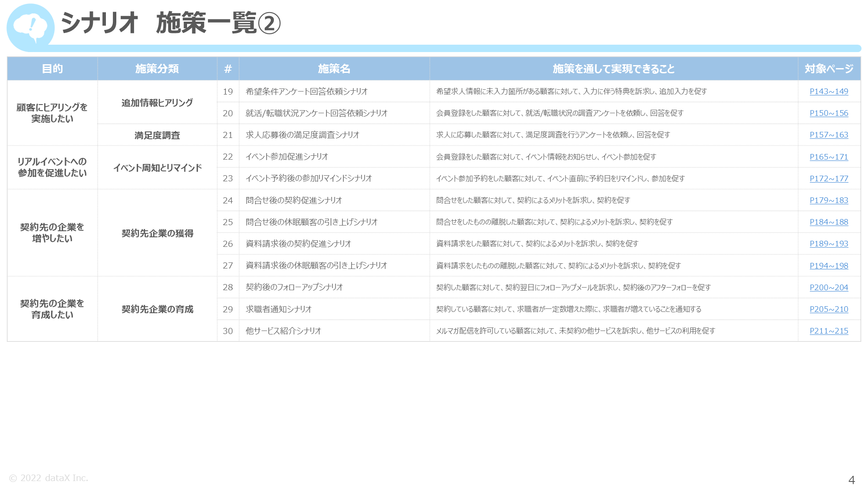Viewport: 868px width, 488px height.
Task: Select the # column header
Action: [228, 69]
